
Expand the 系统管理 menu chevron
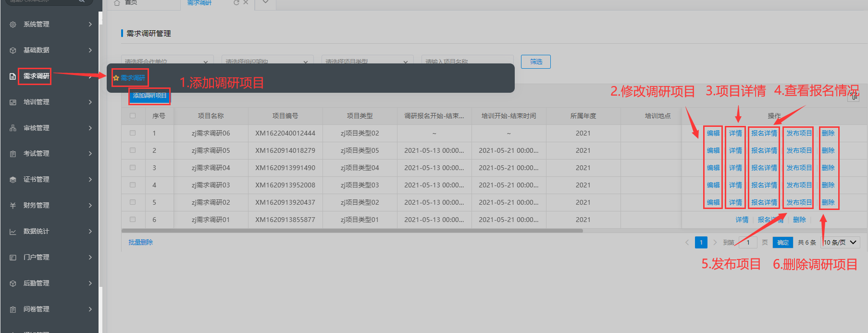pyautogui.click(x=90, y=24)
